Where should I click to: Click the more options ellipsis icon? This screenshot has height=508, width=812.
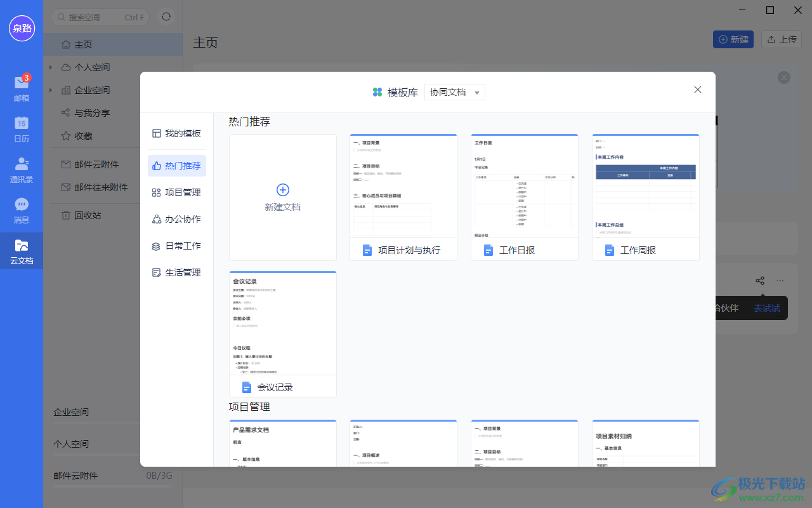pyautogui.click(x=780, y=280)
